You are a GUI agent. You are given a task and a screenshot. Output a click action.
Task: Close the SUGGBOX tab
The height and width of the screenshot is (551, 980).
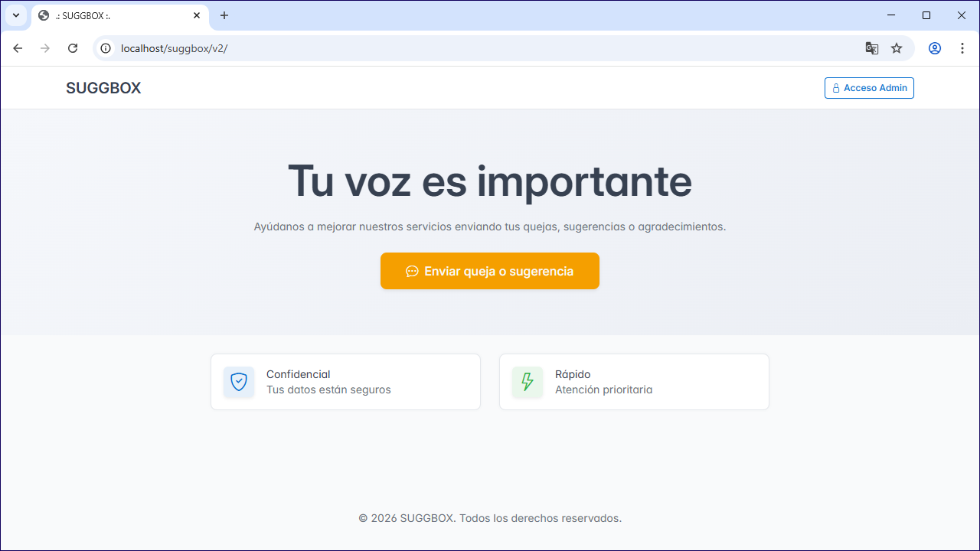click(197, 15)
